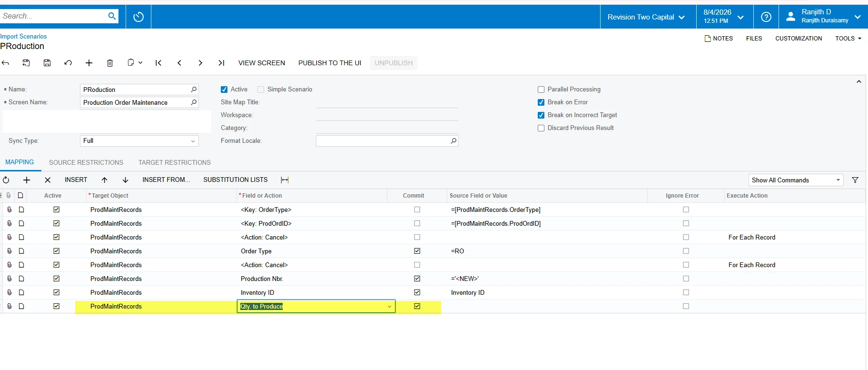The height and width of the screenshot is (370, 868).
Task: Toggle Ignore Error for Inventory ID row
Action: (686, 292)
